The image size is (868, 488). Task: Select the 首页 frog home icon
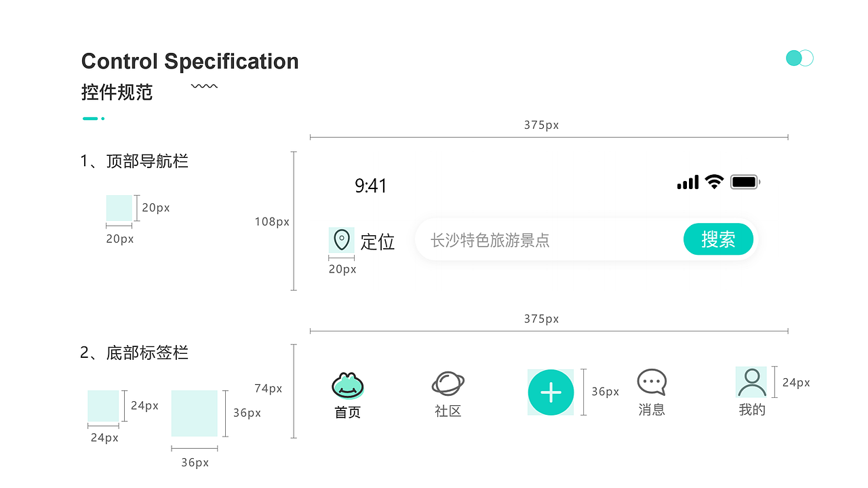coord(349,384)
